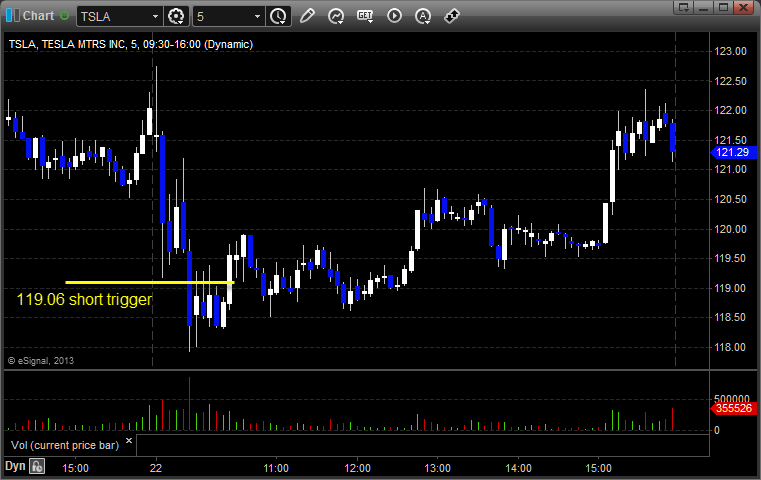
Task: Click the 14:00 time axis label
Action: [518, 468]
